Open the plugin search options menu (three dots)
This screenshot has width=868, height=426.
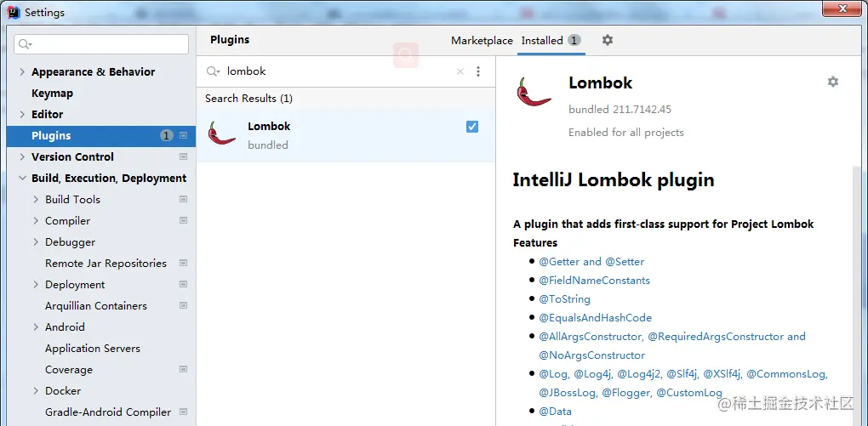pyautogui.click(x=478, y=71)
